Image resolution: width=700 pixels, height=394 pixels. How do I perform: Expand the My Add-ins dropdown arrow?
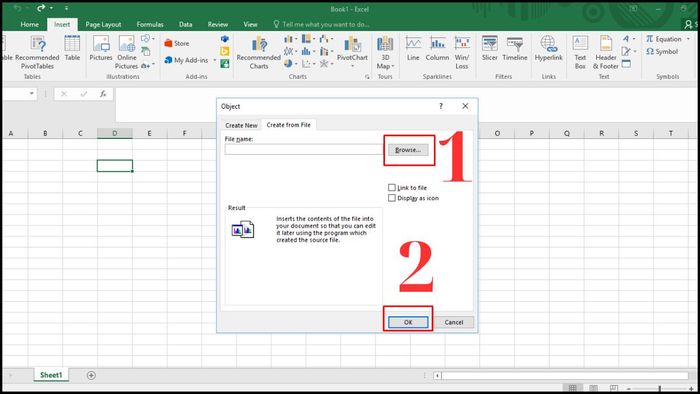pos(215,60)
